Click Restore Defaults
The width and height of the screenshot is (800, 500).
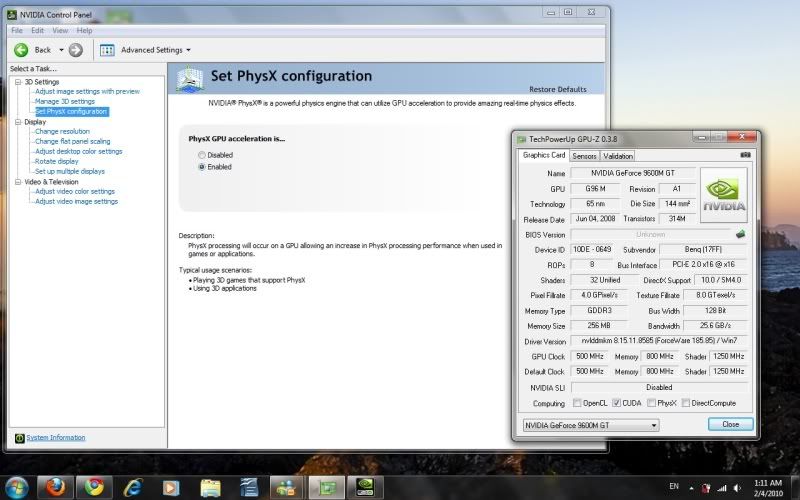point(558,89)
